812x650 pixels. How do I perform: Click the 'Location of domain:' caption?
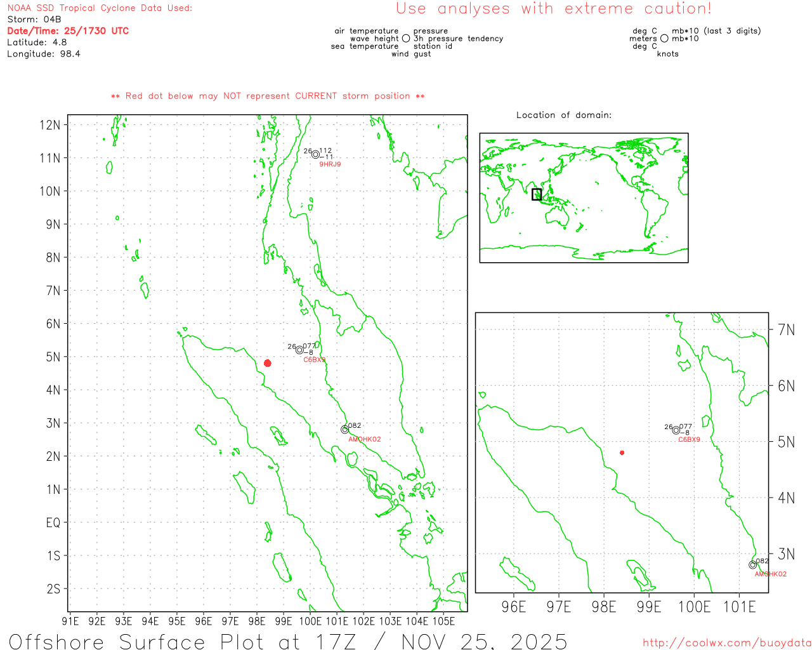[563, 115]
